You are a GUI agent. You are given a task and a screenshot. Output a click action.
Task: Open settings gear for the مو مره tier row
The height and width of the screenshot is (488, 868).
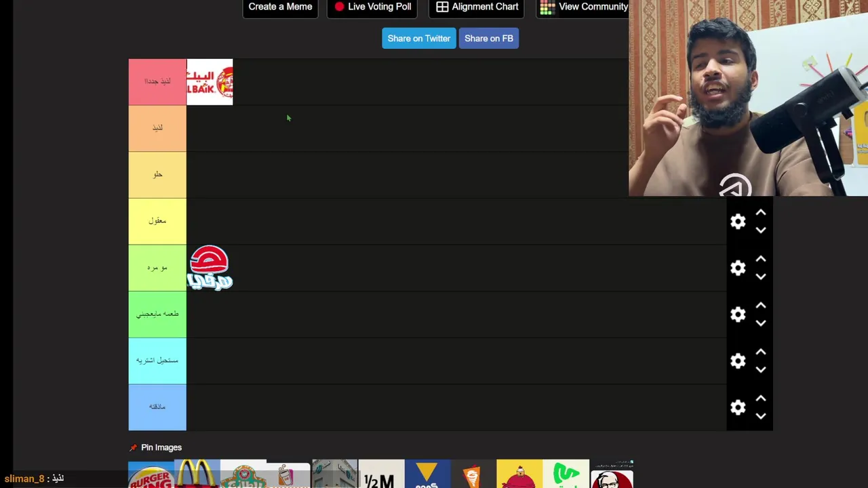[738, 268]
